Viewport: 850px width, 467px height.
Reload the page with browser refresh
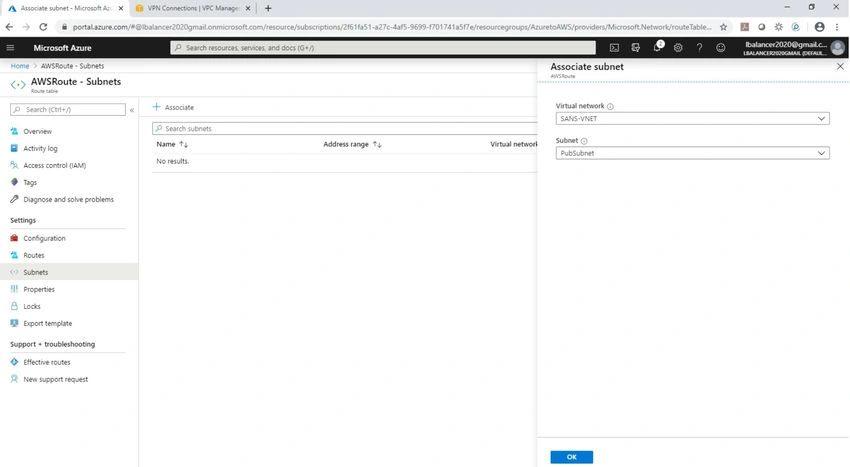tap(43, 27)
